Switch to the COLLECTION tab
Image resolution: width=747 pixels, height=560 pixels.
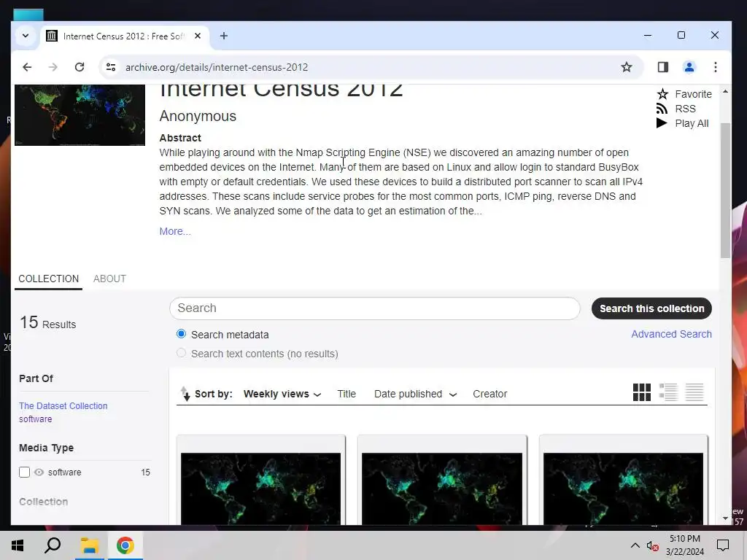(x=49, y=279)
